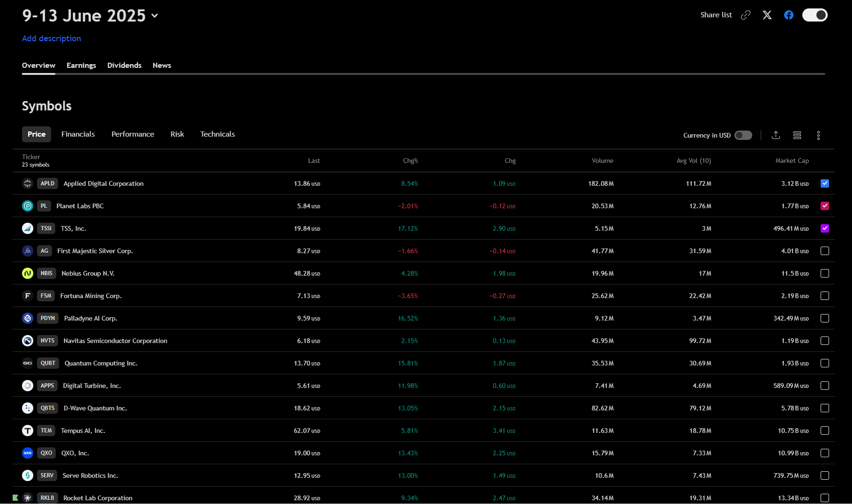Sort by the Chg% column header

410,161
